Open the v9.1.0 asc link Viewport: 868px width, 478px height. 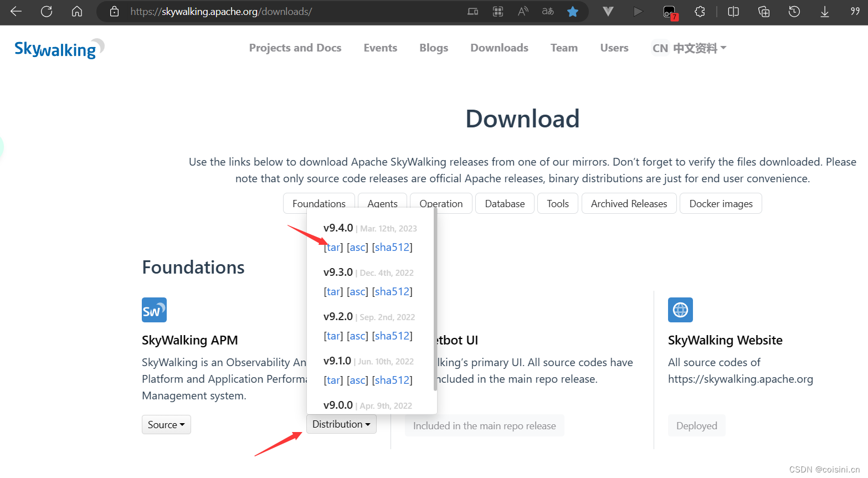coord(357,380)
